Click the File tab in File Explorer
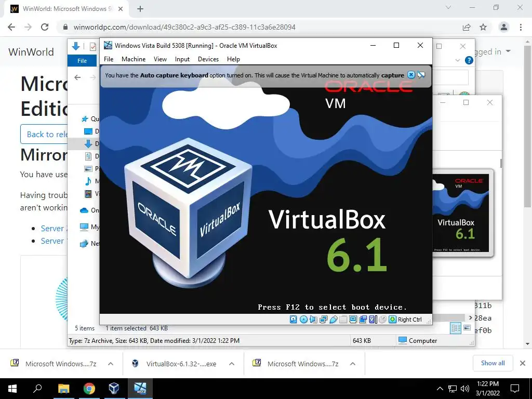532x399 pixels. tap(82, 61)
